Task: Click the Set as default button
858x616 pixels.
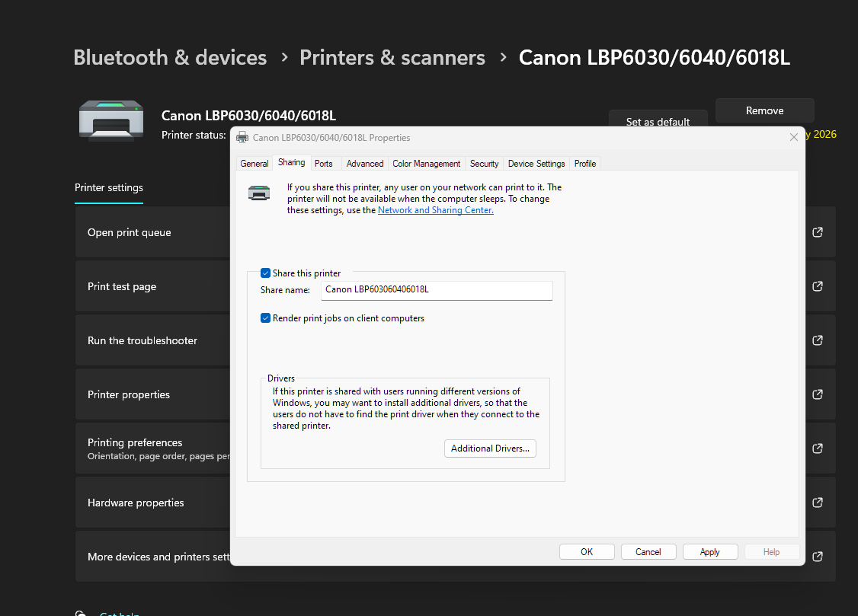Action: coord(658,120)
